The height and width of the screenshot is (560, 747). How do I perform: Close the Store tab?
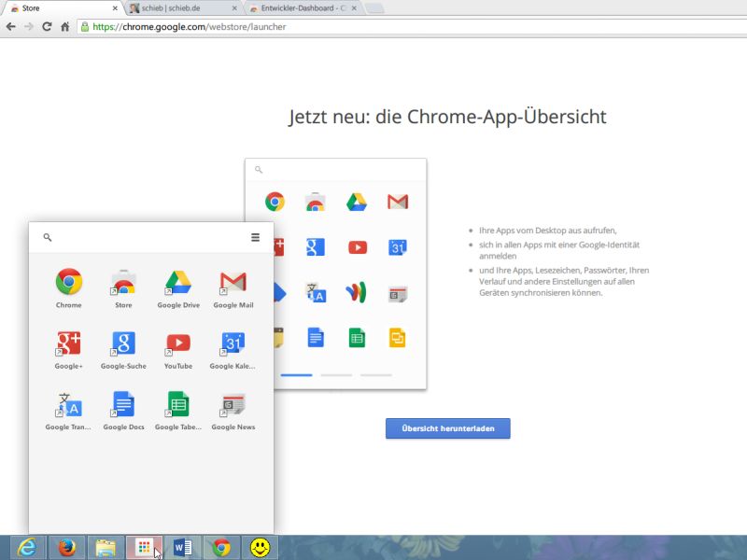pos(115,8)
